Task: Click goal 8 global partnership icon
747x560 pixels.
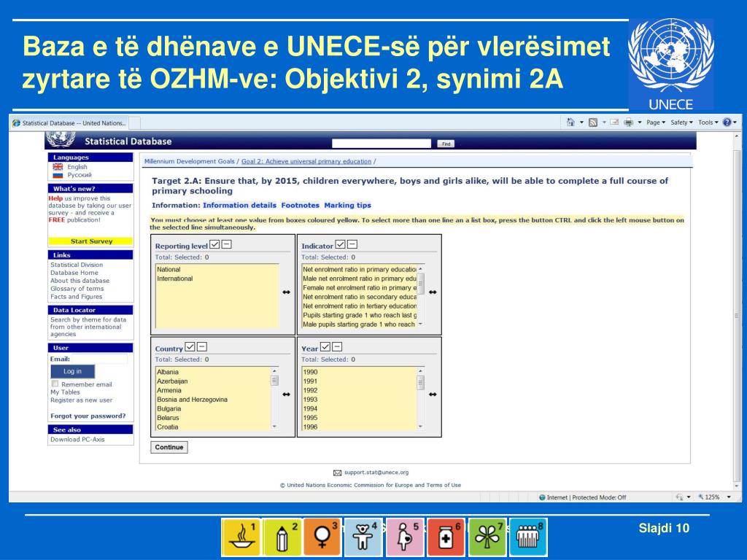Action: (x=528, y=537)
